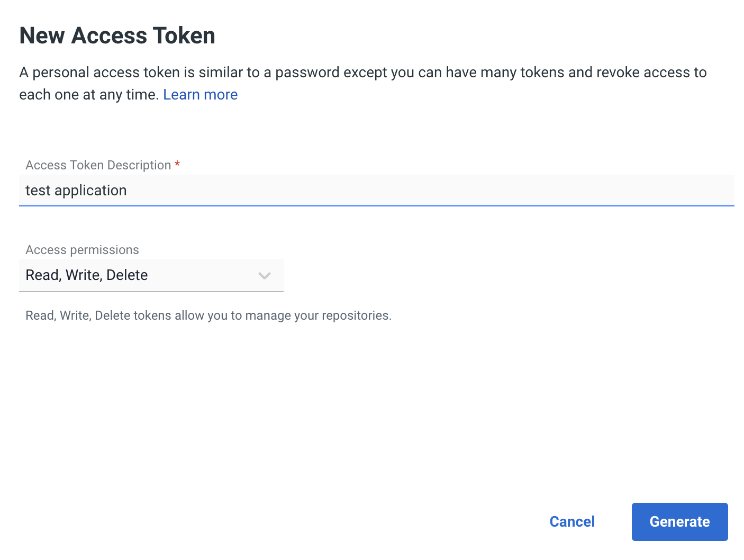Screen dimensions: 744x560
Task: Open the Learn more link
Action: (x=200, y=95)
